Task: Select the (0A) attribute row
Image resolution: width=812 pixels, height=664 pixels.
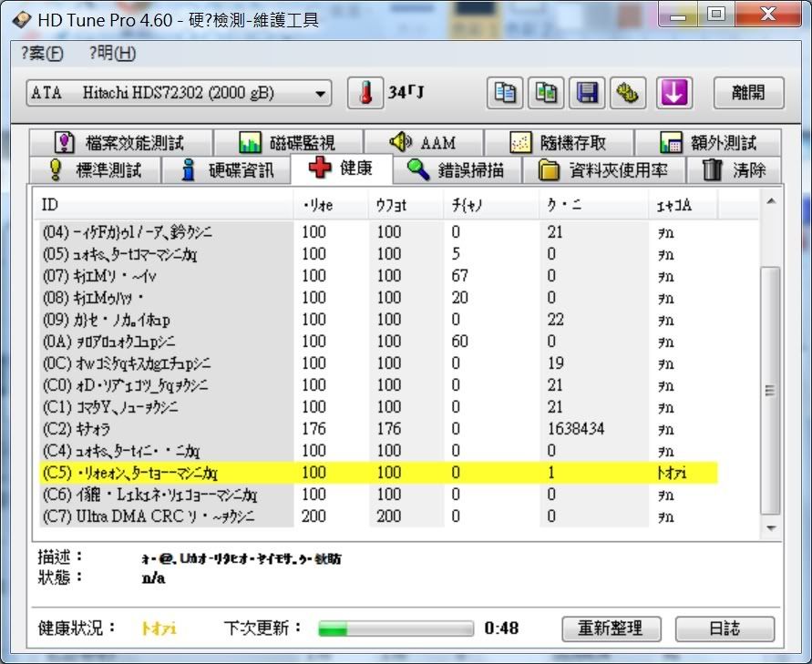Action: coord(378,342)
